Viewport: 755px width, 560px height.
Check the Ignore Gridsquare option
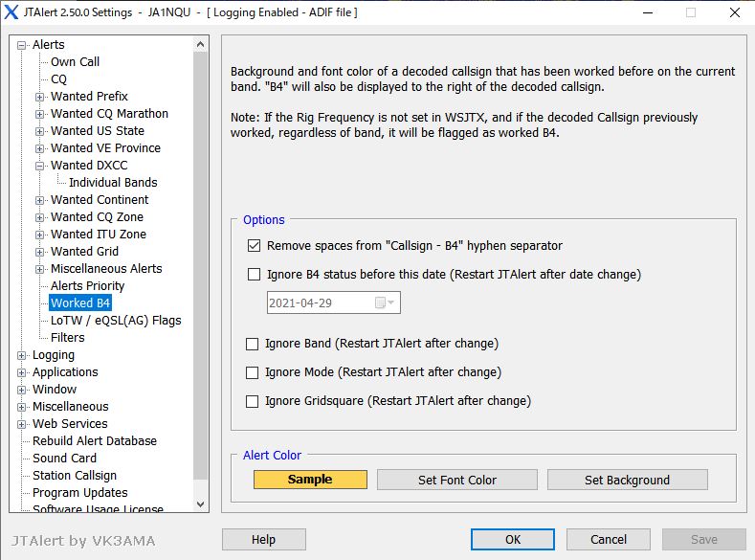[x=253, y=401]
